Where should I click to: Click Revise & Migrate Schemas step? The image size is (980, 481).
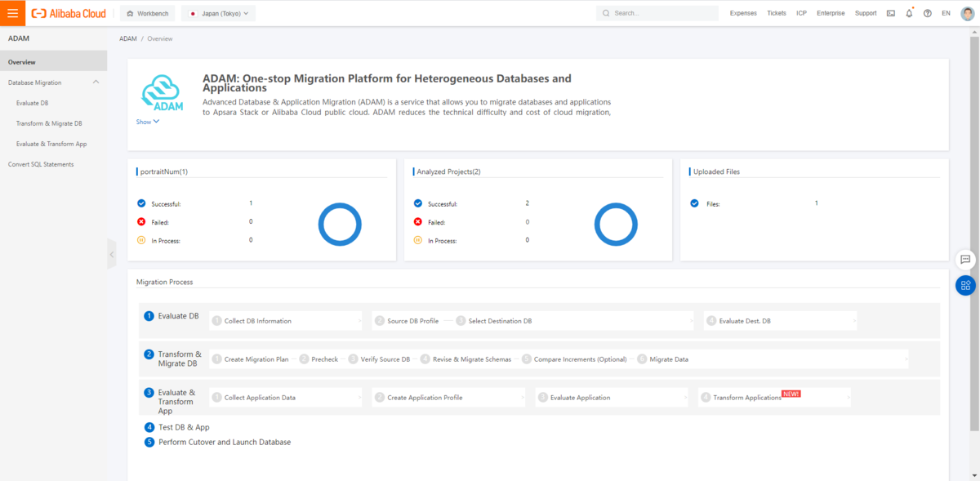pyautogui.click(x=472, y=359)
